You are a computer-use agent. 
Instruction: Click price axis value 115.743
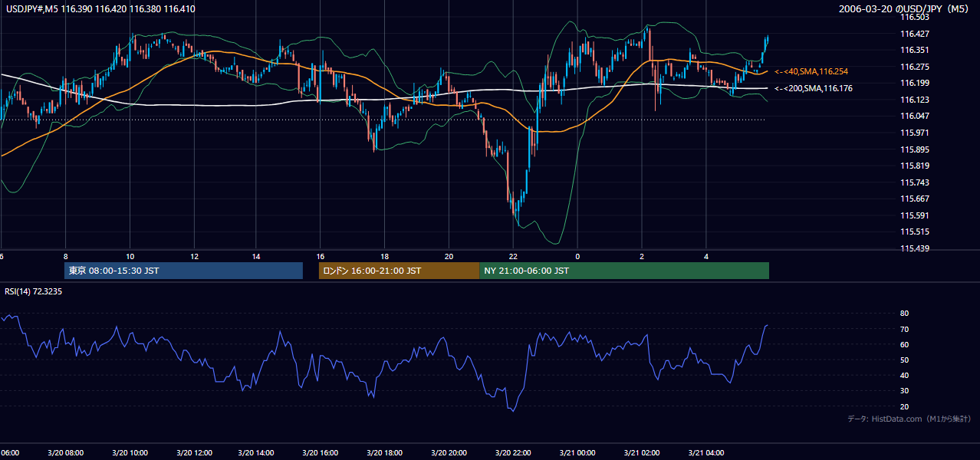pyautogui.click(x=914, y=182)
